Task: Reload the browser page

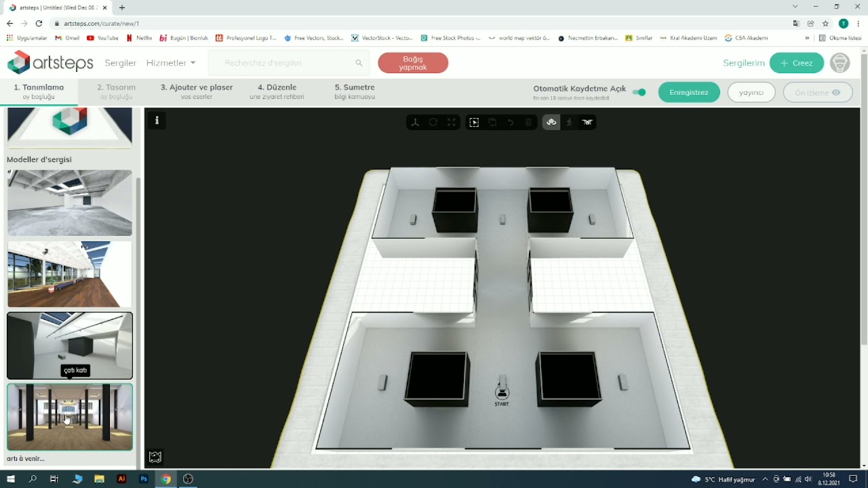Action: point(39,23)
